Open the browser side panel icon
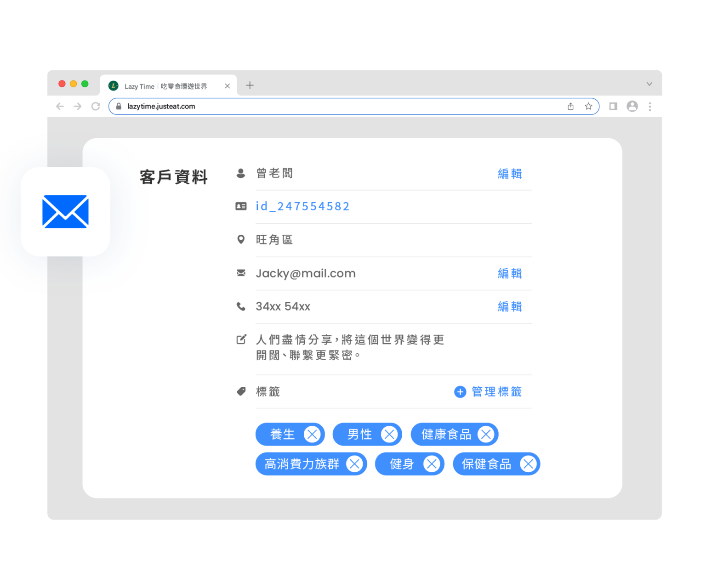The width and height of the screenshot is (706, 588). point(613,106)
